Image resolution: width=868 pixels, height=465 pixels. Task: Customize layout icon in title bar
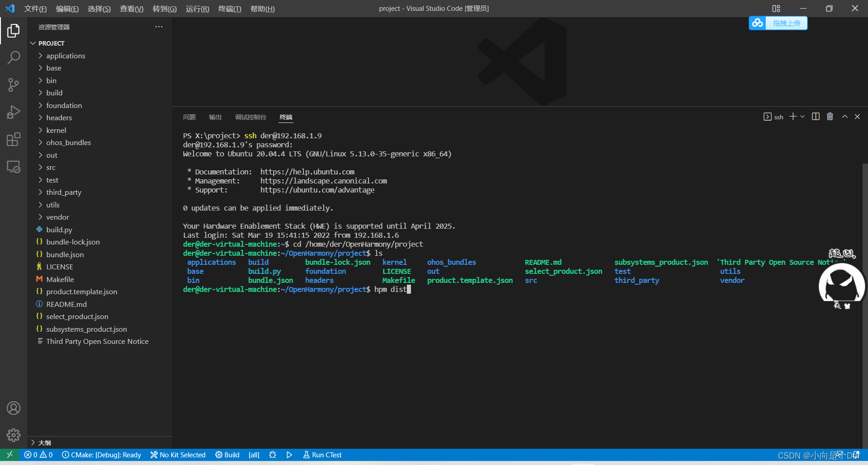pos(776,9)
